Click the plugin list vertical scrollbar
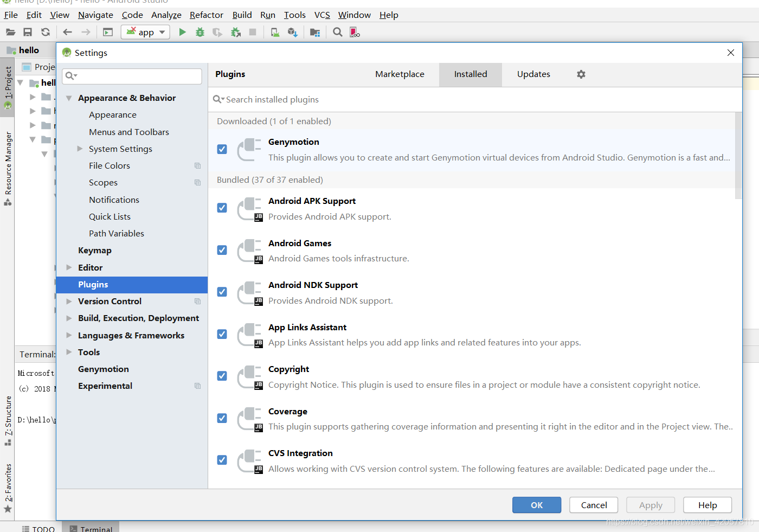The image size is (759, 532). [738, 156]
